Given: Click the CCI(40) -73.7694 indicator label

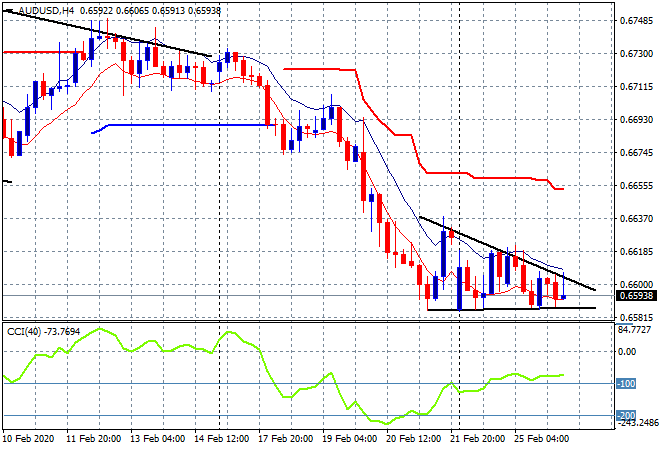Looking at the screenshot, I should pyautogui.click(x=43, y=332).
